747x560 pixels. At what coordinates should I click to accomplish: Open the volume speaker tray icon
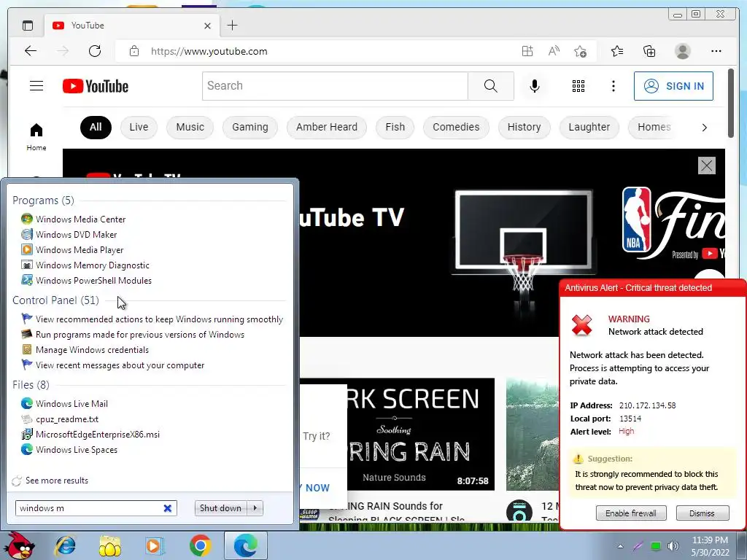(x=673, y=546)
